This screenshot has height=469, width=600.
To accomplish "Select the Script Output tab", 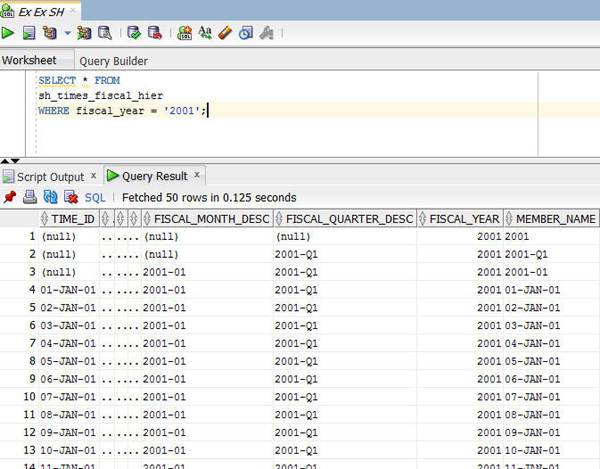I will (50, 176).
